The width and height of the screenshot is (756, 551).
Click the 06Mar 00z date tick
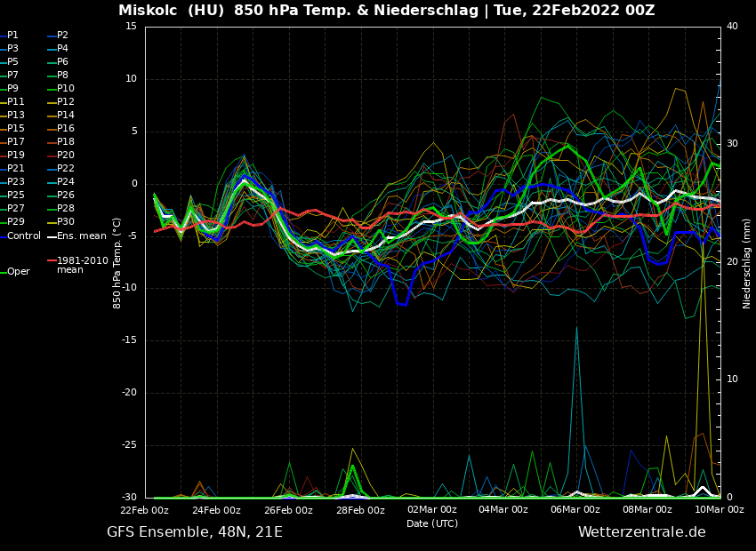tap(575, 510)
